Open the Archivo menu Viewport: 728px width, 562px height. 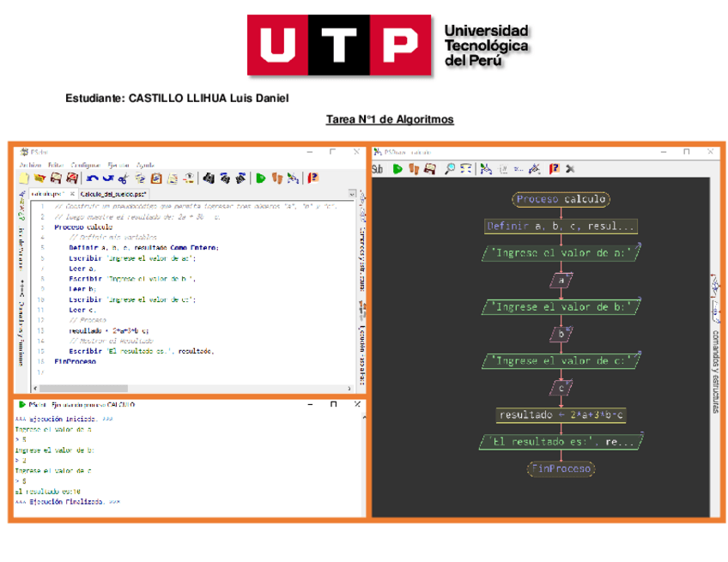(x=30, y=165)
